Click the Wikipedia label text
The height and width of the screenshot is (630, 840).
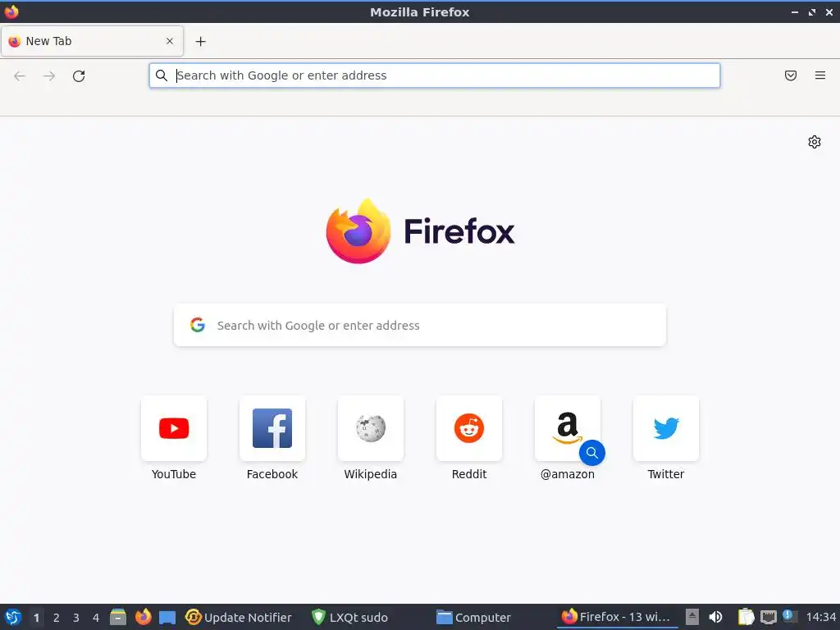coord(371,474)
